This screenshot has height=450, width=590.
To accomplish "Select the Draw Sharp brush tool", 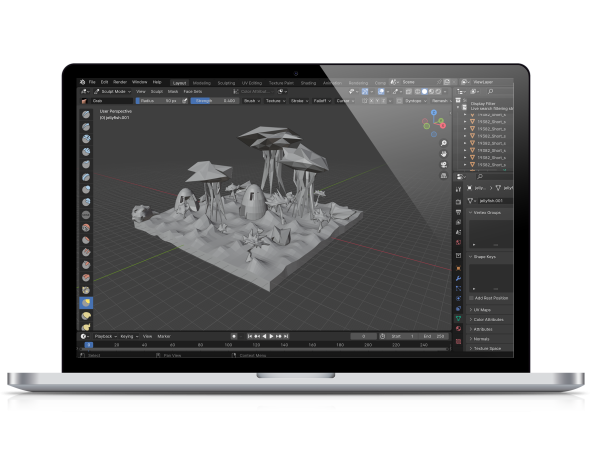I will pos(86,127).
